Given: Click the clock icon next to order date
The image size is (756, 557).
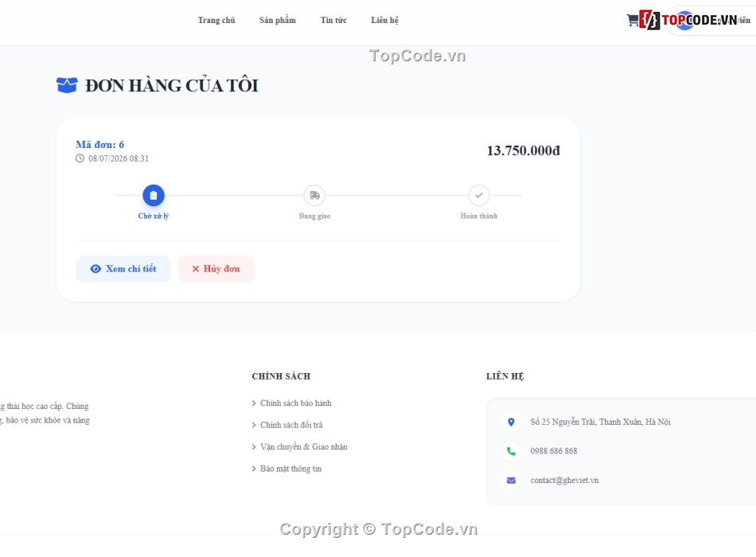Looking at the screenshot, I should click(80, 158).
